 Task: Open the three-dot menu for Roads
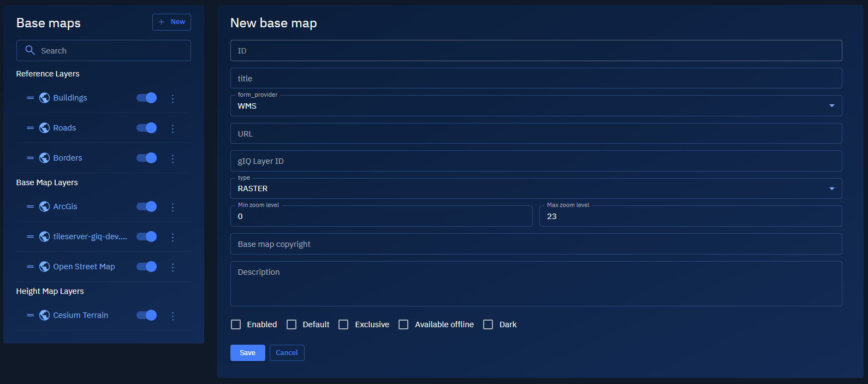click(173, 128)
